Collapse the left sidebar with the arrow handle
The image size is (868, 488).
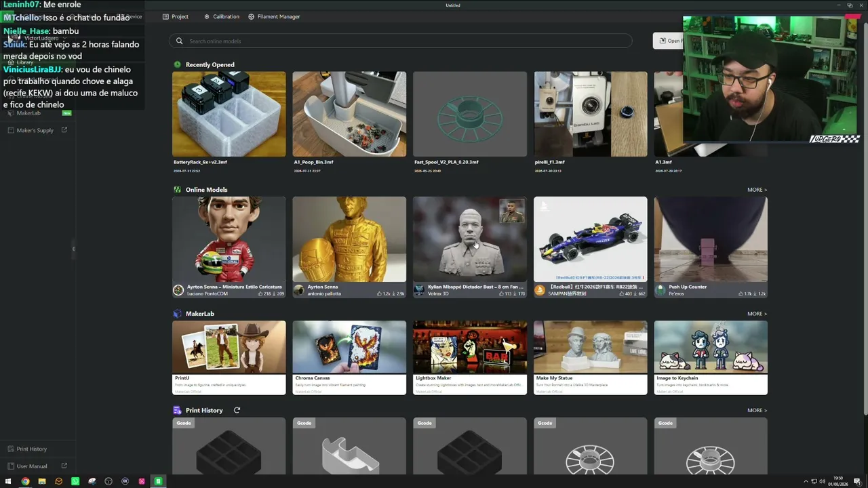point(73,249)
